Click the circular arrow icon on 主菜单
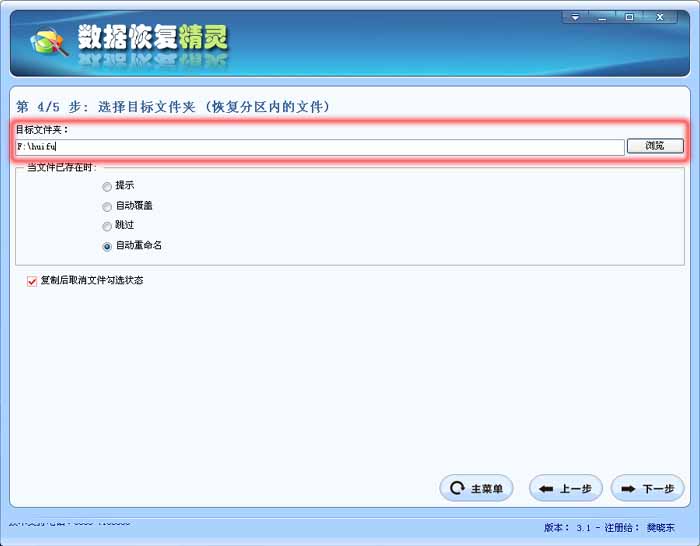This screenshot has height=546, width=700. [457, 489]
